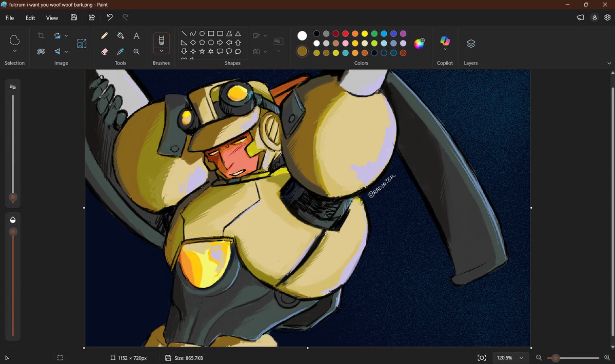This screenshot has height=364, width=615.
Task: Click the Flip image icon
Action: click(57, 51)
